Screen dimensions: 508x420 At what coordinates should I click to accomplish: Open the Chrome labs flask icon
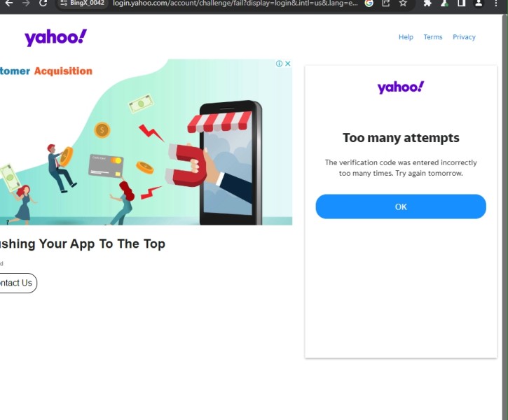(x=444, y=3)
